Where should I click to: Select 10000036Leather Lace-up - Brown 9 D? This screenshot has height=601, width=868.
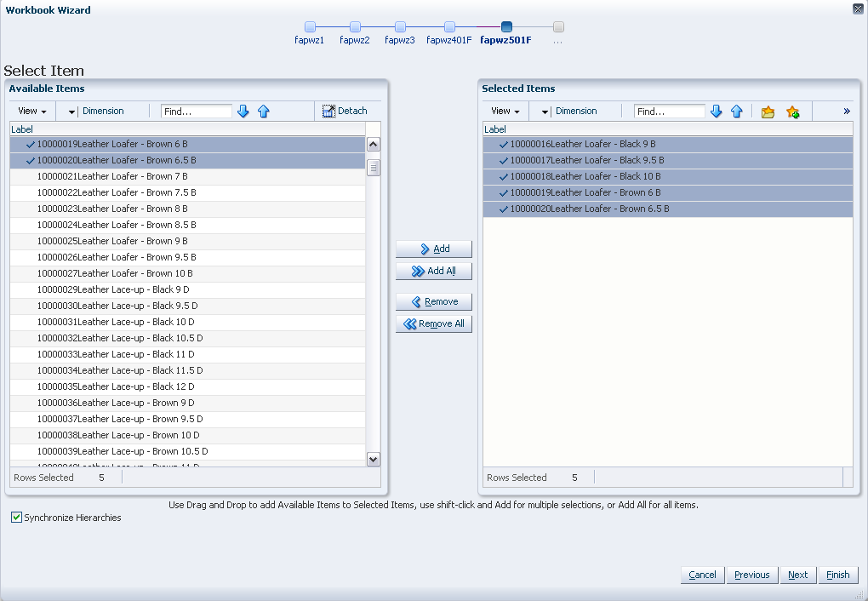[x=188, y=403]
